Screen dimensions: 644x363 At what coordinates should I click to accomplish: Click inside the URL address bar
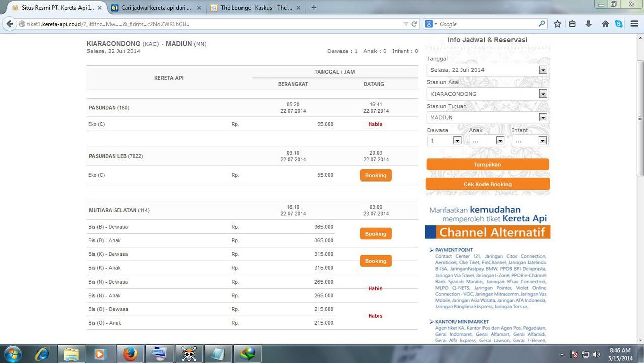click(x=211, y=24)
